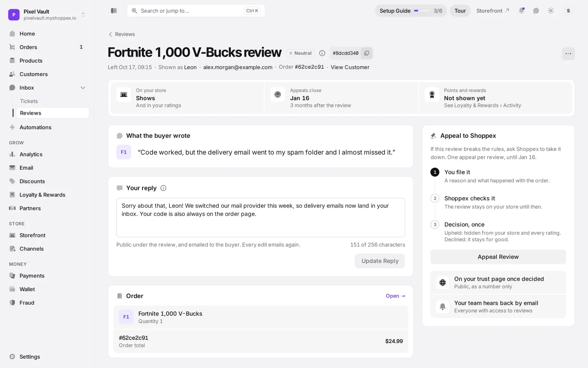This screenshot has height=368, width=588.
Task: Click the Settings gear icon
Action: tap(12, 357)
